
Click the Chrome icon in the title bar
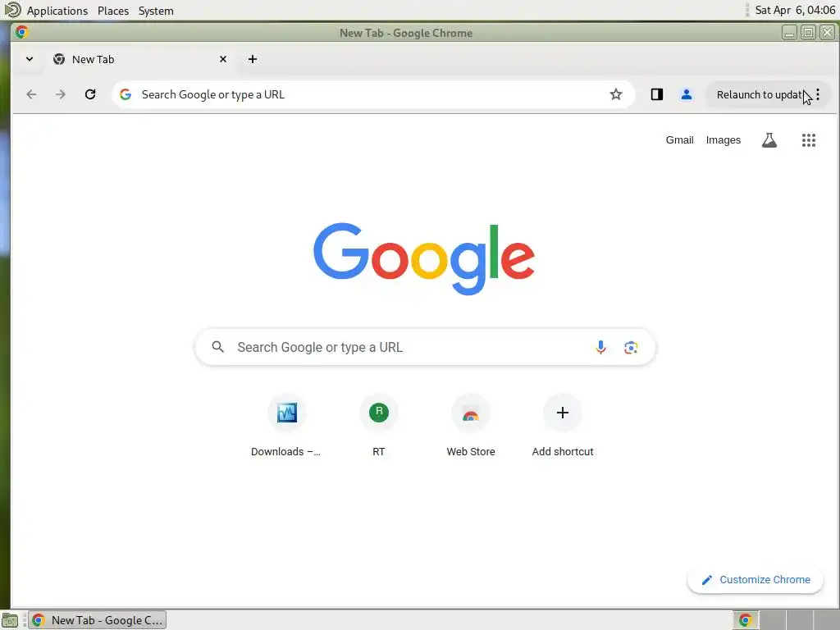[21, 32]
